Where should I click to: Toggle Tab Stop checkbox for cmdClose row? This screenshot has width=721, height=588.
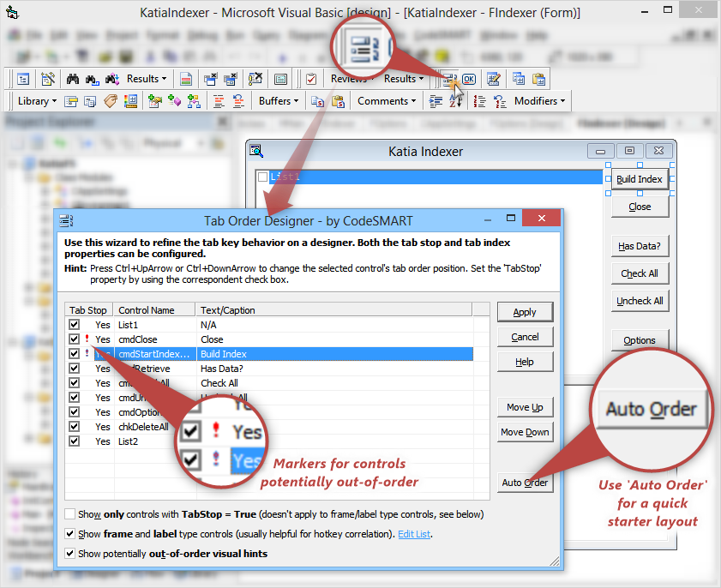(x=74, y=339)
